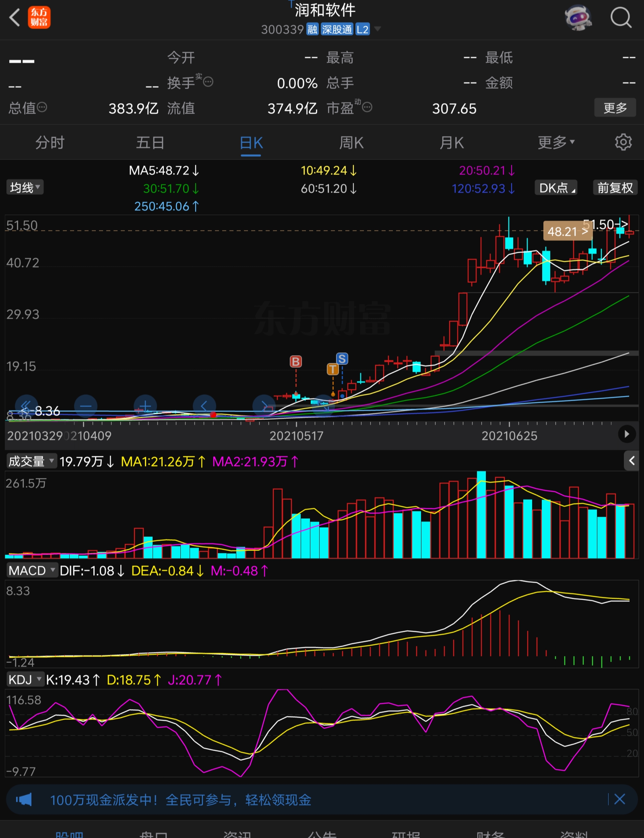Go back using the top-left arrow

coord(15,17)
